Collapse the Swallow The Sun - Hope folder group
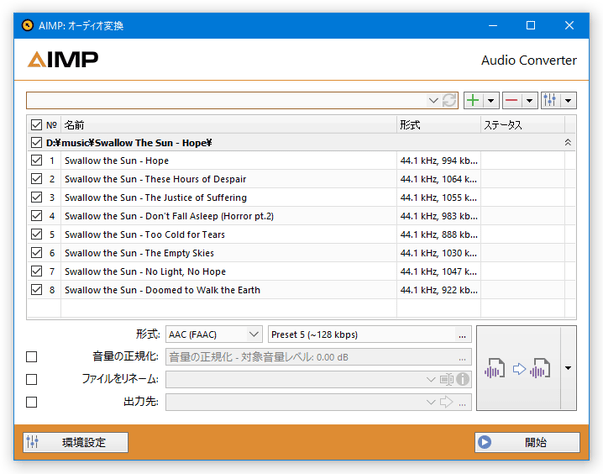Screen dimensions: 603x474 pyautogui.click(x=568, y=143)
